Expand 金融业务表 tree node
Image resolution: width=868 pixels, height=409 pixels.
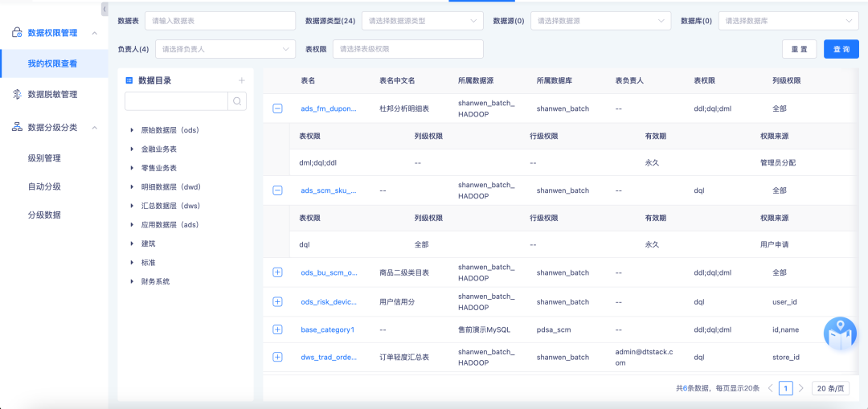[132, 149]
